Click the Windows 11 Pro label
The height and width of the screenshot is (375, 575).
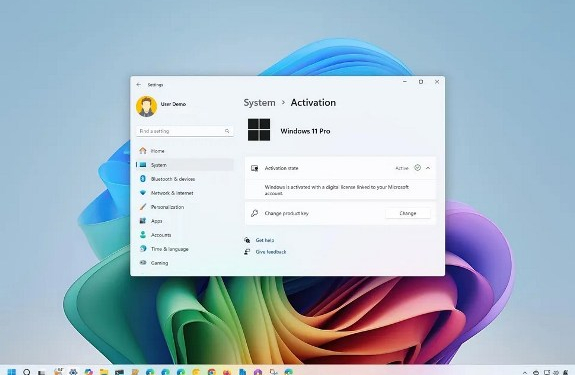pos(305,131)
